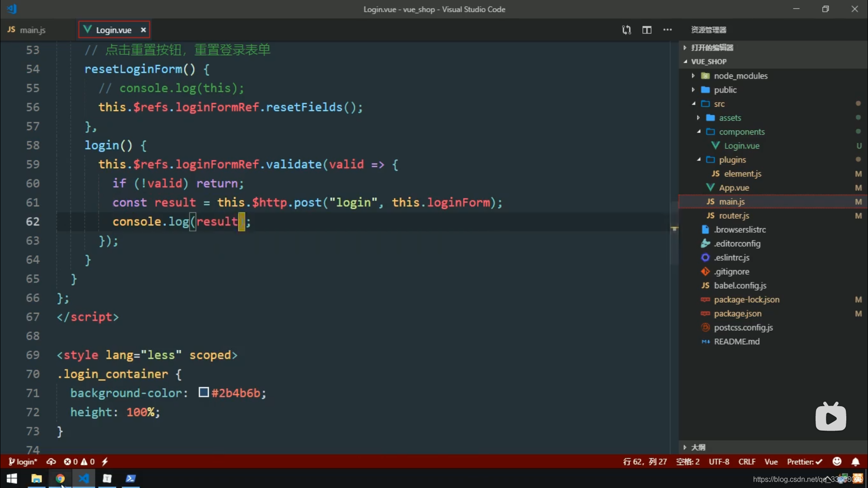Click the resetLoginForm method name
Screen dimensions: 868x488
point(133,69)
